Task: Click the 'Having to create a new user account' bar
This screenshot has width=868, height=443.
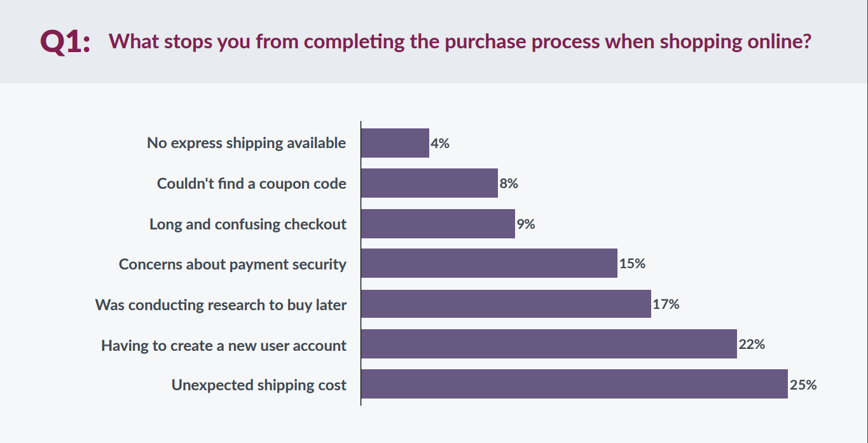Action: point(549,344)
